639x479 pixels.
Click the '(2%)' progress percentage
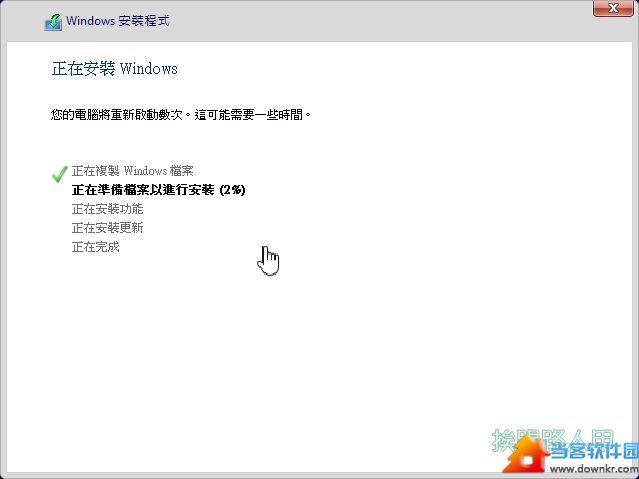pos(232,190)
